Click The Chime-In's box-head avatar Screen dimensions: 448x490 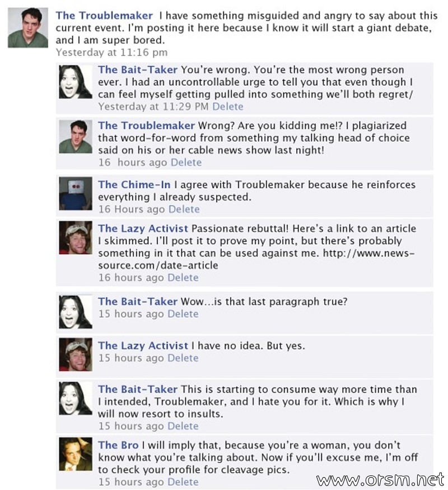click(x=76, y=193)
